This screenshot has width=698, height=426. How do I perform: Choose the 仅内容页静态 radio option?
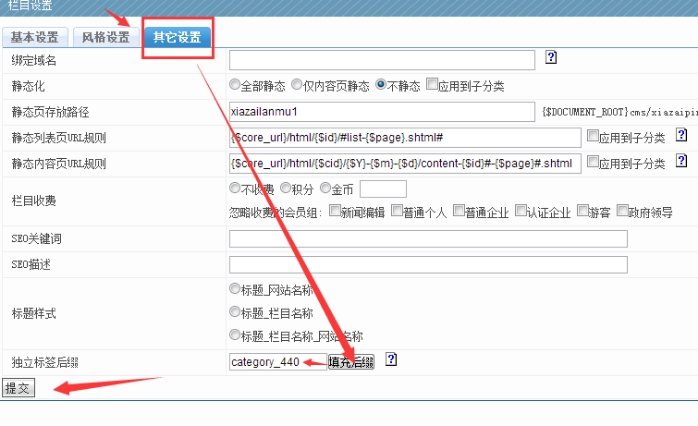click(x=308, y=85)
